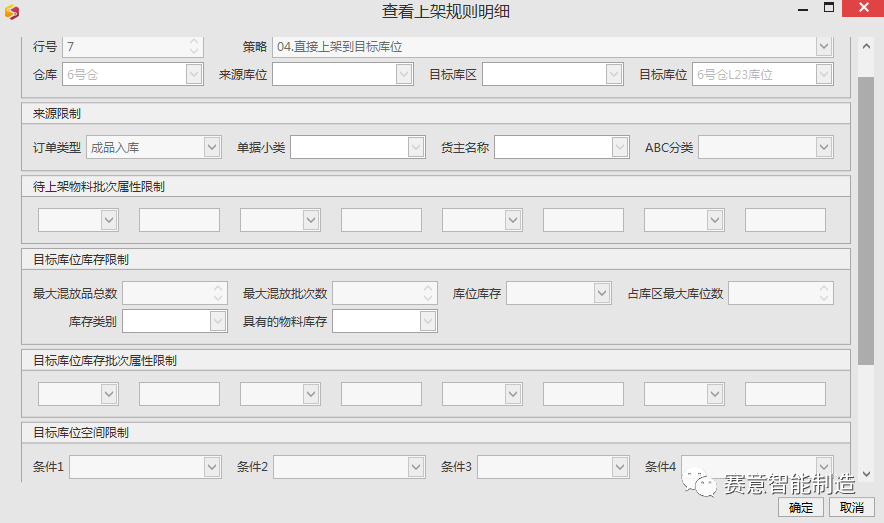Open the 具有的物料库存 dropdown
The width and height of the screenshot is (884, 523).
428,321
